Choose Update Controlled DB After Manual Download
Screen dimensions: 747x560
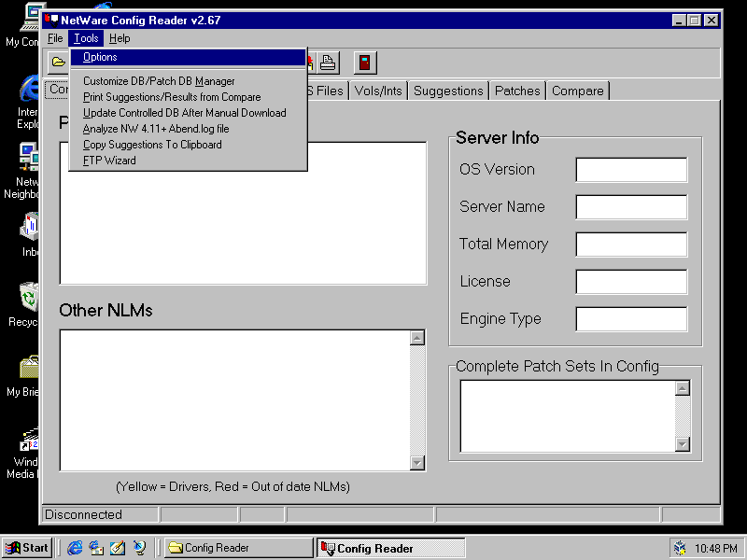point(189,113)
